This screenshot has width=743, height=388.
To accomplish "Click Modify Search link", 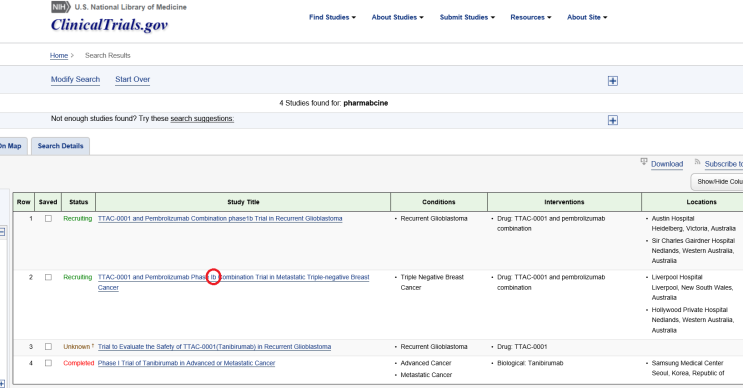I will point(75,79).
